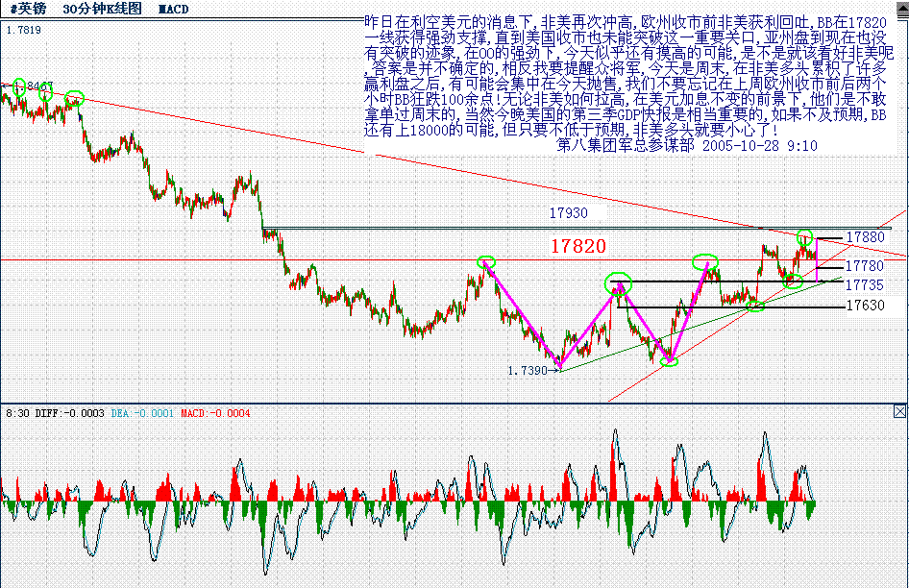The height and width of the screenshot is (588, 909).
Task: Click the 17930 resistance label
Action: 568,213
